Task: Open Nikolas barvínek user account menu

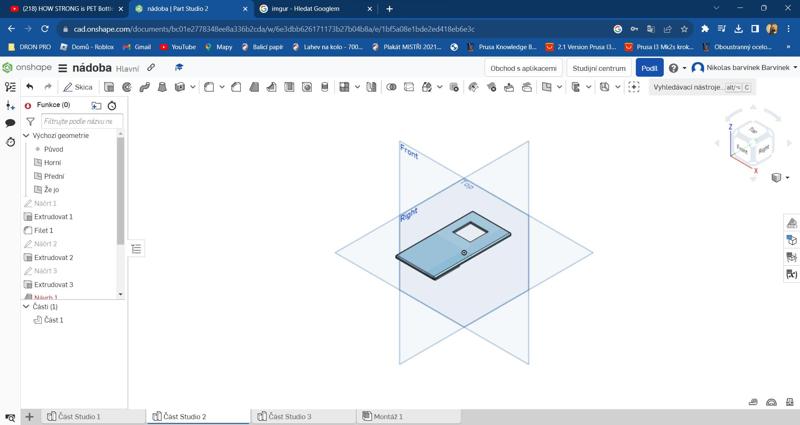Action: pyautogui.click(x=744, y=68)
